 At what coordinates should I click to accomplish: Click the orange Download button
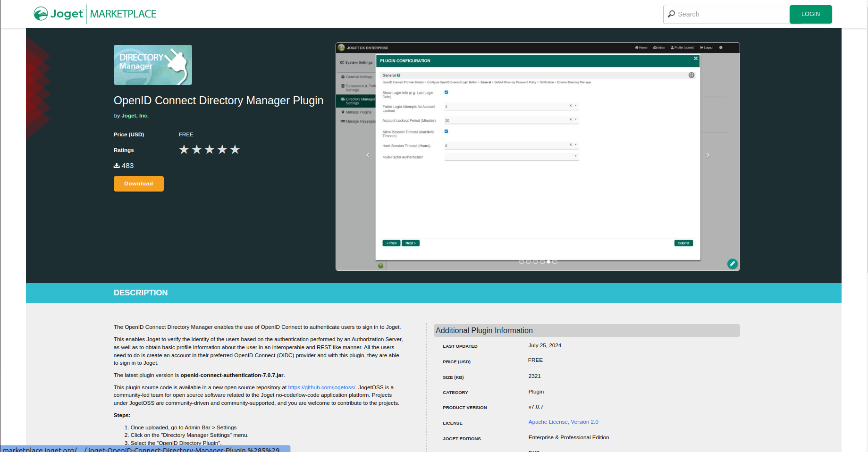click(138, 184)
